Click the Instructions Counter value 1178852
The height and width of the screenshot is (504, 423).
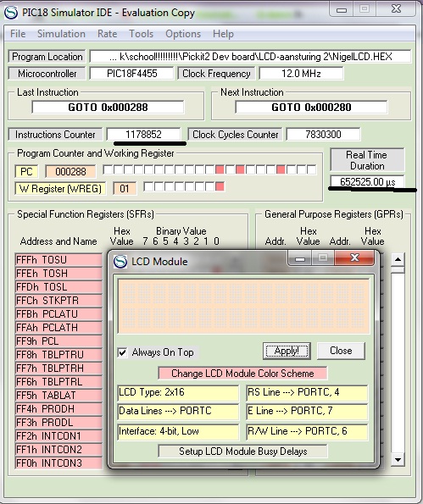pos(143,135)
